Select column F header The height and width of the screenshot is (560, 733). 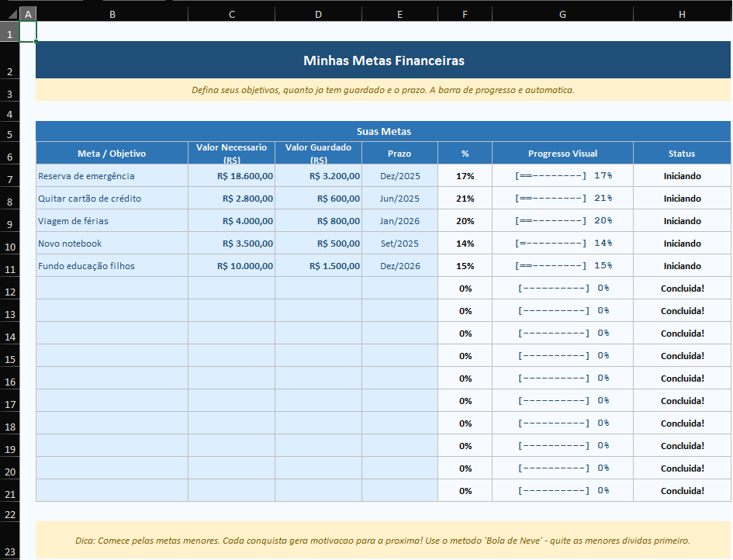click(465, 15)
